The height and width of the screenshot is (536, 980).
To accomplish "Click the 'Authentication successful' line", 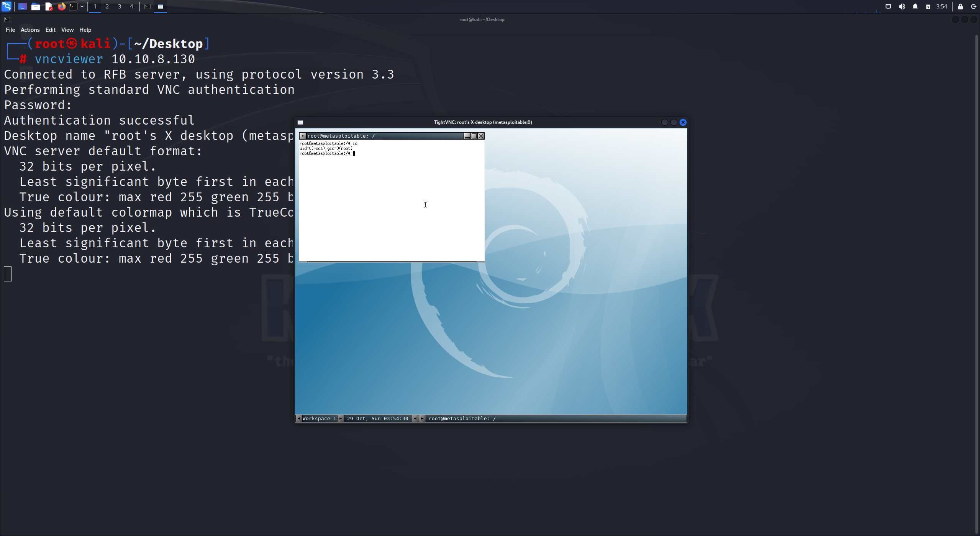I will coord(100,120).
